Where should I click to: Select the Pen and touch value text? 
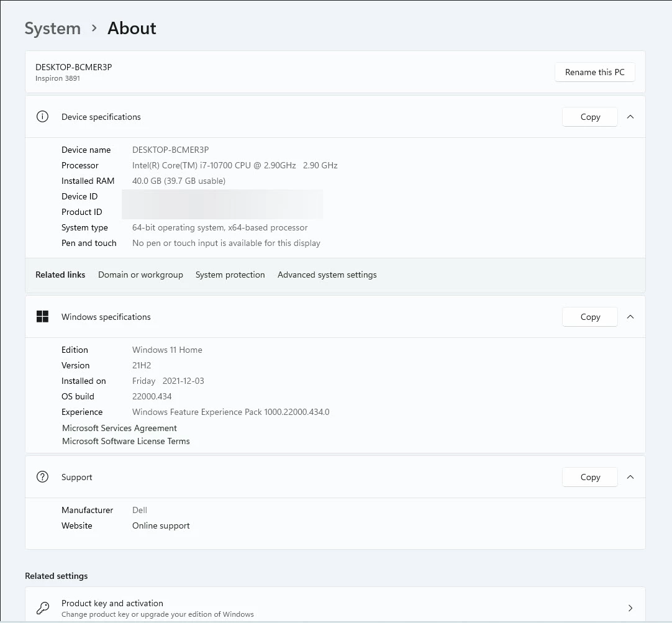click(x=226, y=243)
